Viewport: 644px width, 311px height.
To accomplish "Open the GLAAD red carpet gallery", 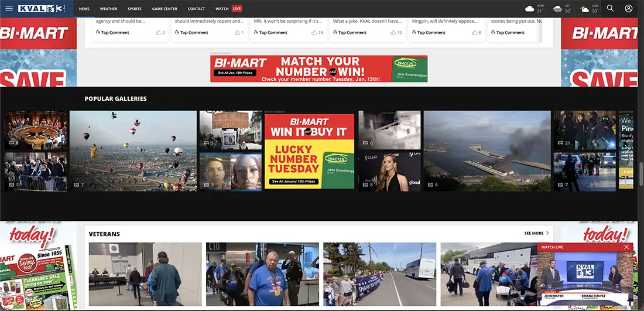I will 389,172.
